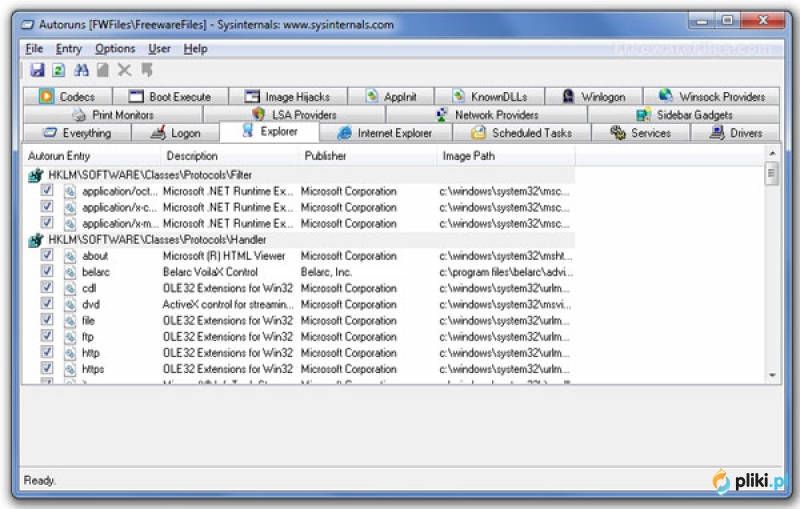The width and height of the screenshot is (800, 509).
Task: Click the scrollbar down arrow
Action: (x=772, y=375)
